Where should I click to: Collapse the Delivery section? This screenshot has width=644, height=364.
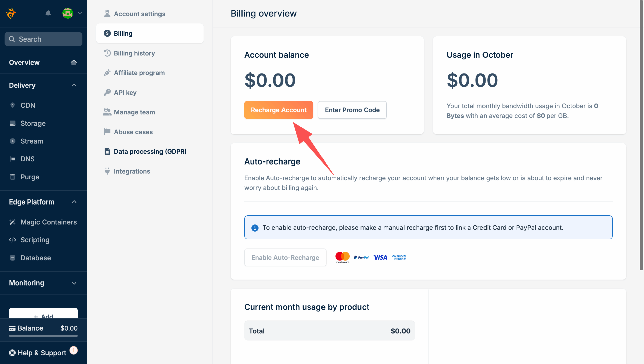click(74, 85)
